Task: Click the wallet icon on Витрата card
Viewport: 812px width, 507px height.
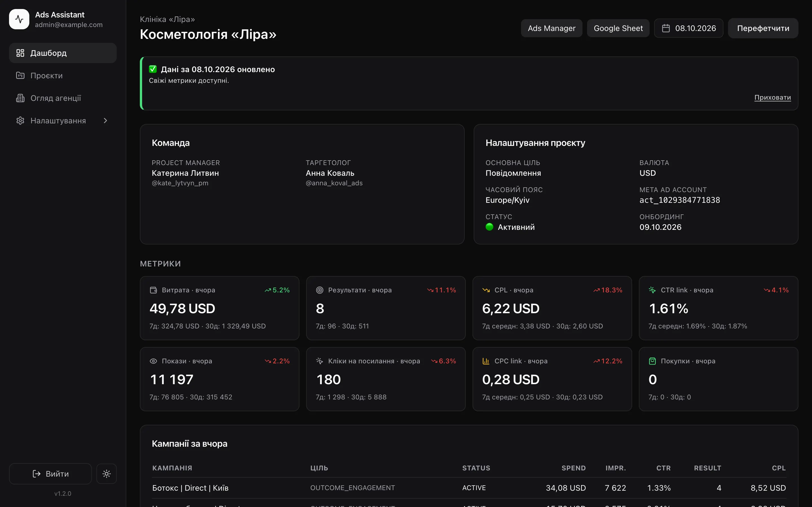Action: tap(153, 290)
